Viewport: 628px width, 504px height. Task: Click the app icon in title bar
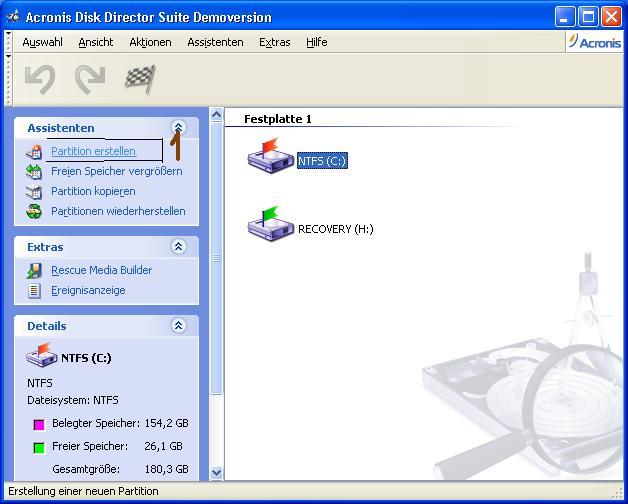point(14,17)
